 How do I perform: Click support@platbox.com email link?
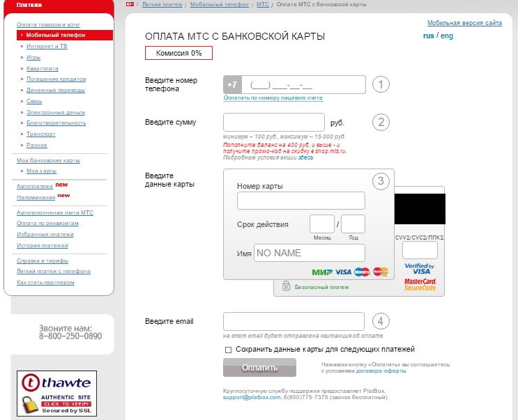coord(252,397)
